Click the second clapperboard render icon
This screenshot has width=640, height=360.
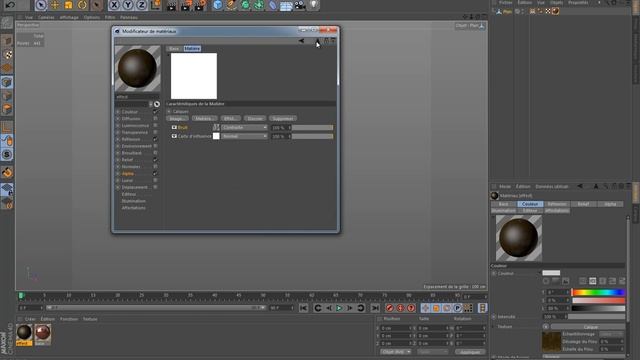tap(186, 5)
